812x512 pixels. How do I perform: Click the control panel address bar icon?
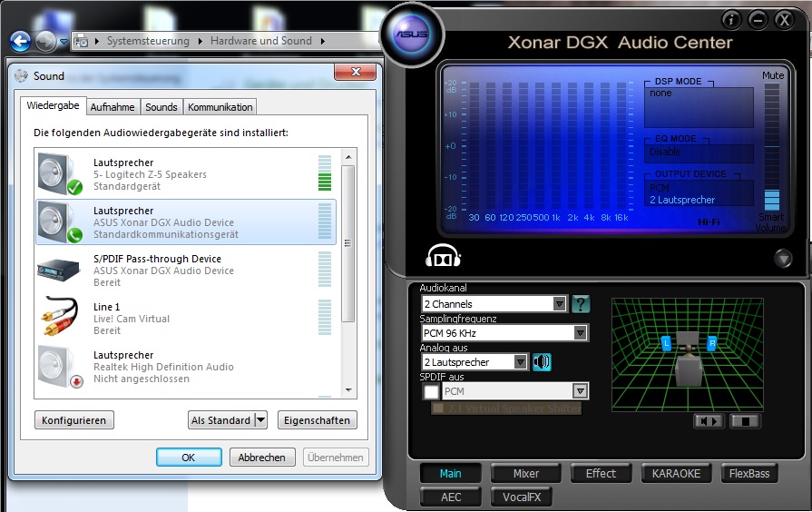coord(80,41)
